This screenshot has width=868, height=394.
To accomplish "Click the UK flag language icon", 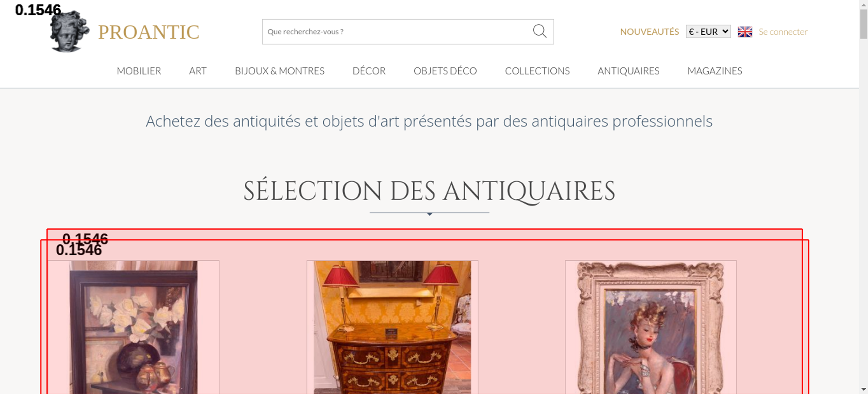I will [x=745, y=32].
